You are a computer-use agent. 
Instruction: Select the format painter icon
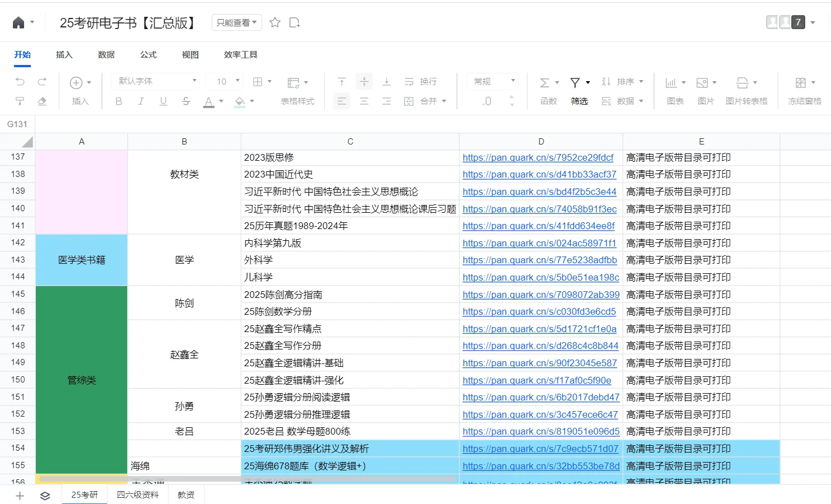point(20,101)
